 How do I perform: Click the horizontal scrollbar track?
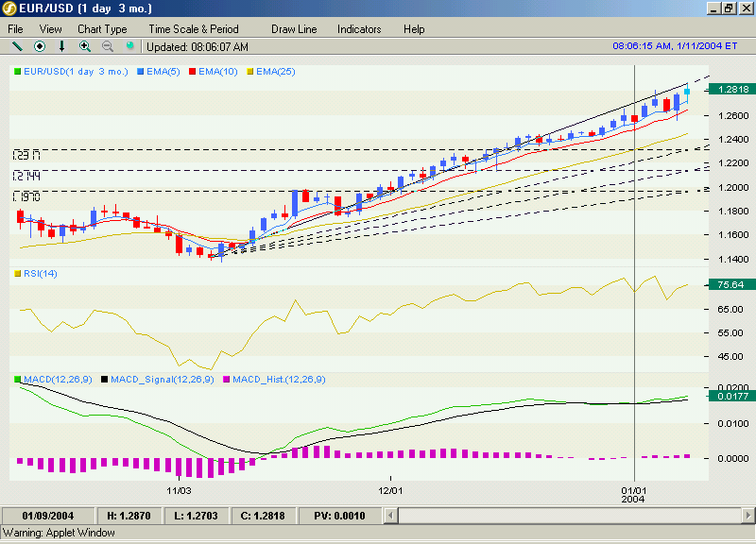coord(569,516)
